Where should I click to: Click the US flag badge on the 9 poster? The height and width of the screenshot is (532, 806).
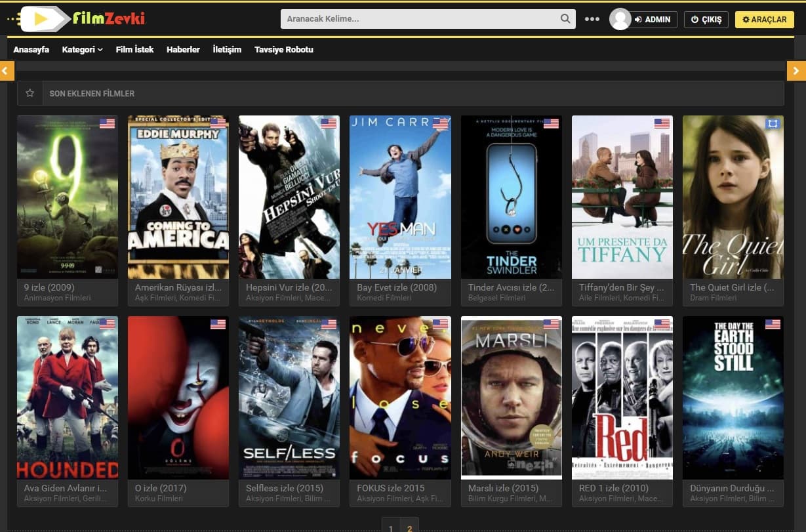(107, 123)
